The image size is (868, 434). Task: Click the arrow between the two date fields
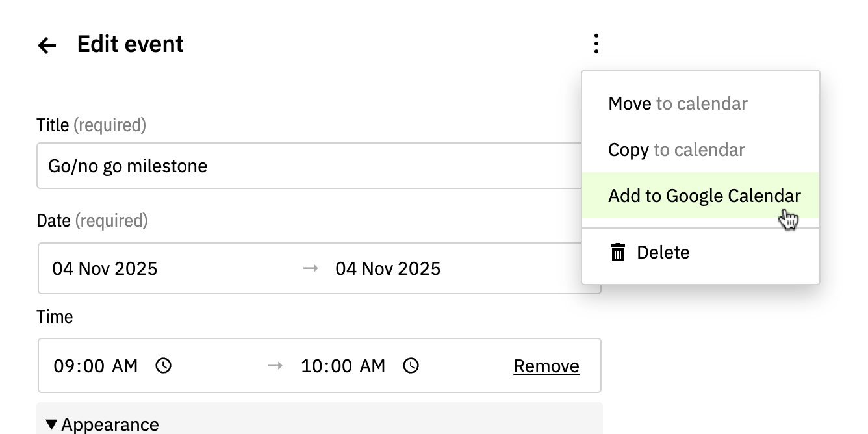pyautogui.click(x=311, y=268)
